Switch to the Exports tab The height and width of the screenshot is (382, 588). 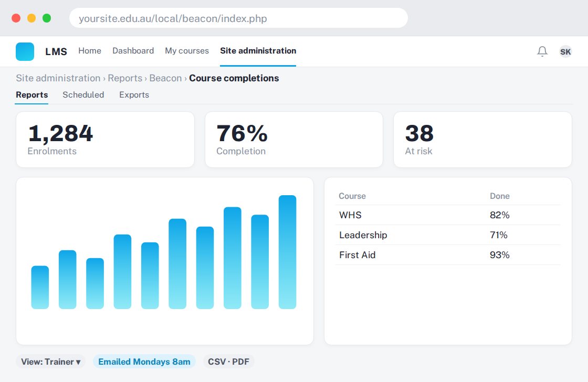coord(134,95)
